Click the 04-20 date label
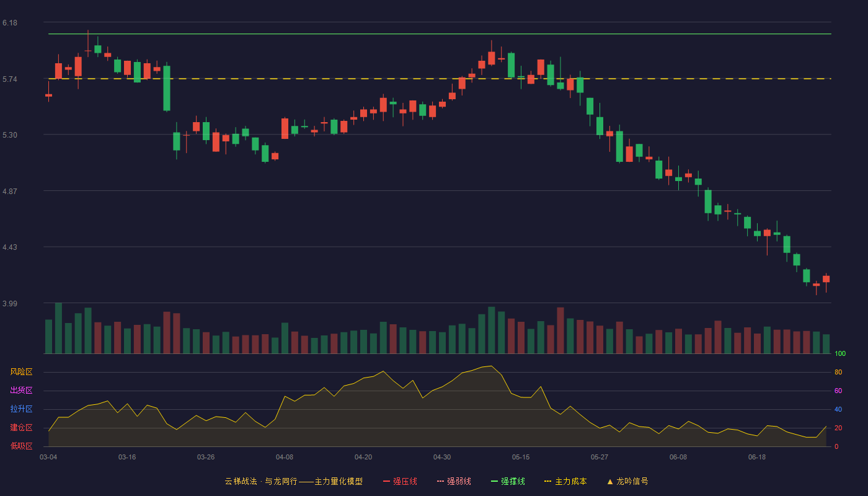Viewport: 868px width, 496px height. pos(363,457)
